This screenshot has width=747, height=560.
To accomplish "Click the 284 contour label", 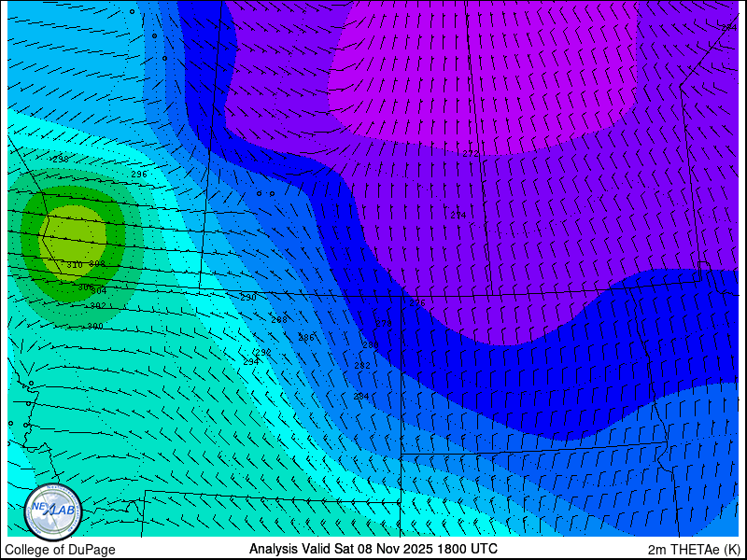I will coord(361,396).
